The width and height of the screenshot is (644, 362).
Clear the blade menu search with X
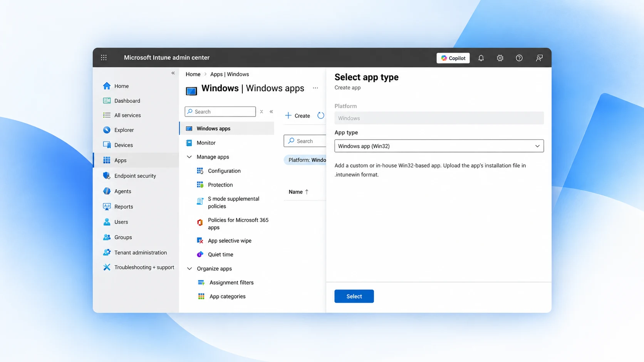(x=262, y=112)
